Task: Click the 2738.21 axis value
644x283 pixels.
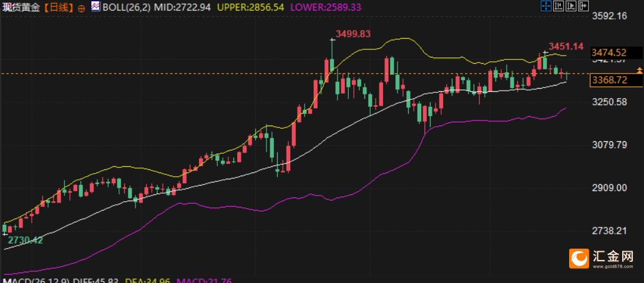Action: (610, 231)
